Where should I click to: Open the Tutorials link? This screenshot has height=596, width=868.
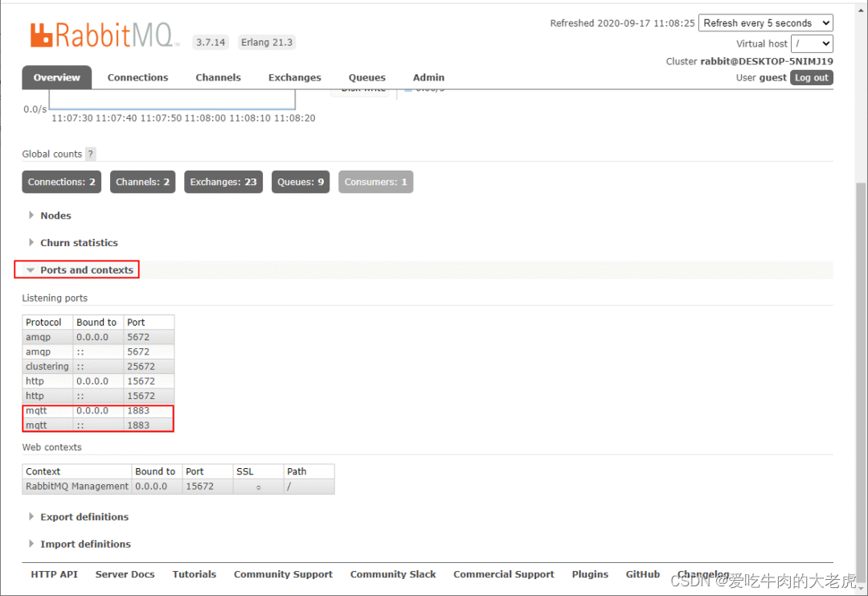pos(194,574)
